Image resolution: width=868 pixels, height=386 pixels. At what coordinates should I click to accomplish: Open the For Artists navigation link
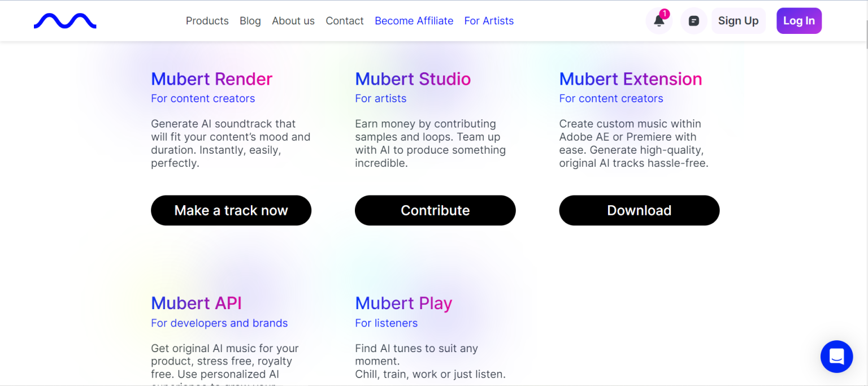488,21
